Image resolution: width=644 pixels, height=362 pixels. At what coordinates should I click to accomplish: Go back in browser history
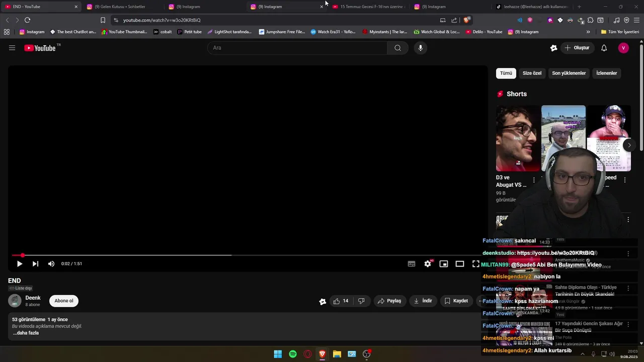tap(7, 20)
